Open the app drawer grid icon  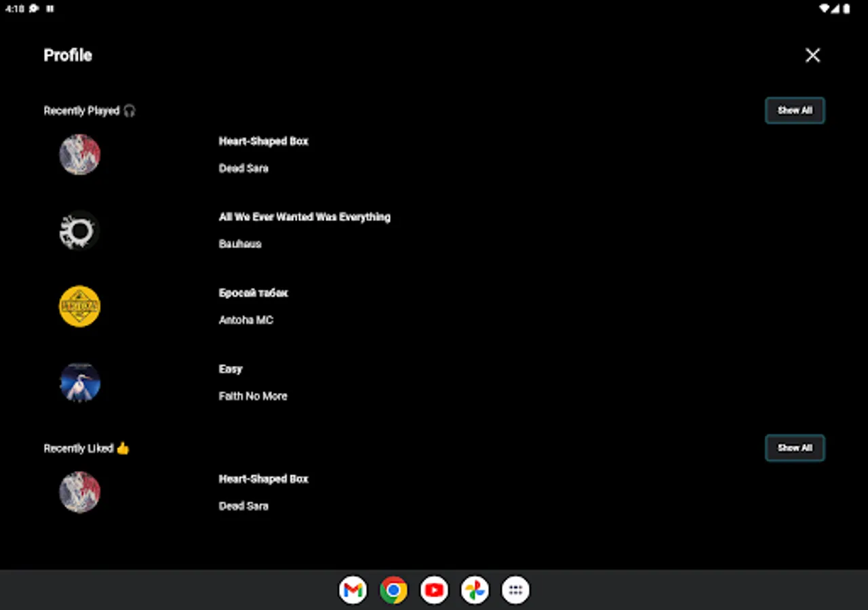[515, 590]
